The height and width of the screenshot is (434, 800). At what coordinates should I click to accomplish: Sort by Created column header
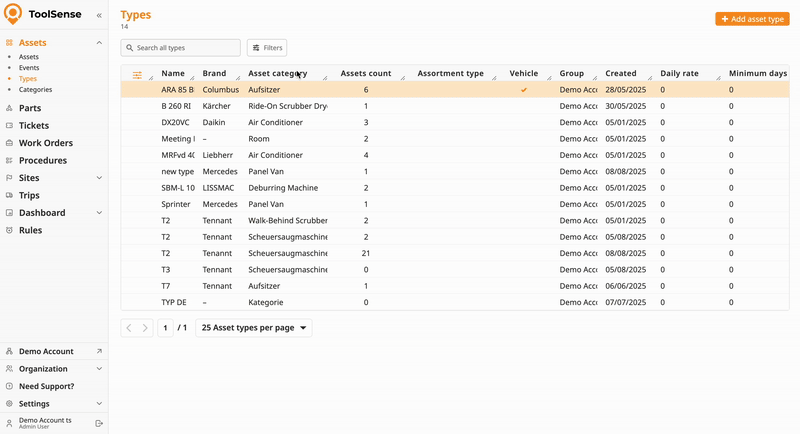[621, 73]
